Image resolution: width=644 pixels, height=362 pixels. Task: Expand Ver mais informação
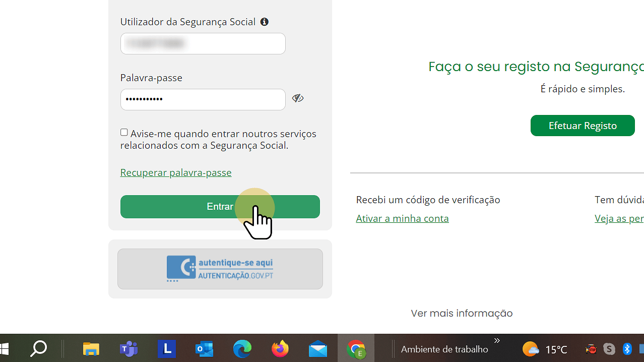pyautogui.click(x=461, y=313)
